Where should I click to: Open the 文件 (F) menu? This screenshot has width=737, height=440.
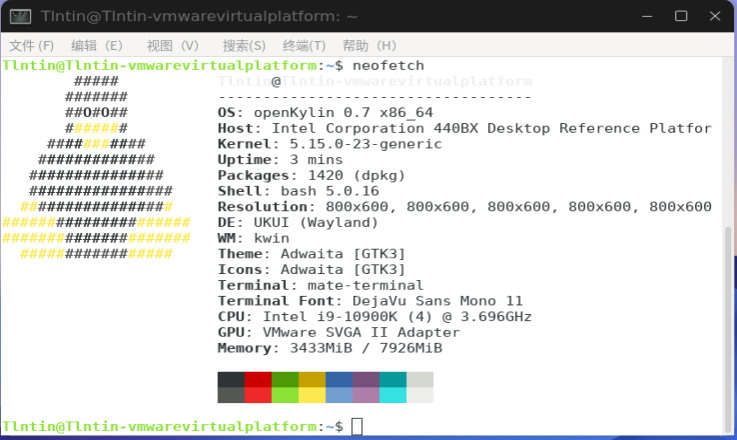coord(31,46)
